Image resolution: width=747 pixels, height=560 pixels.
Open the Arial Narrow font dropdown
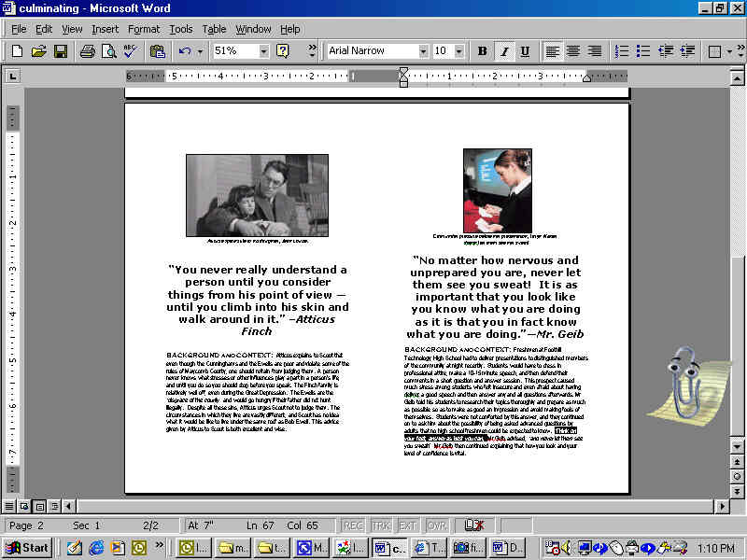click(423, 51)
